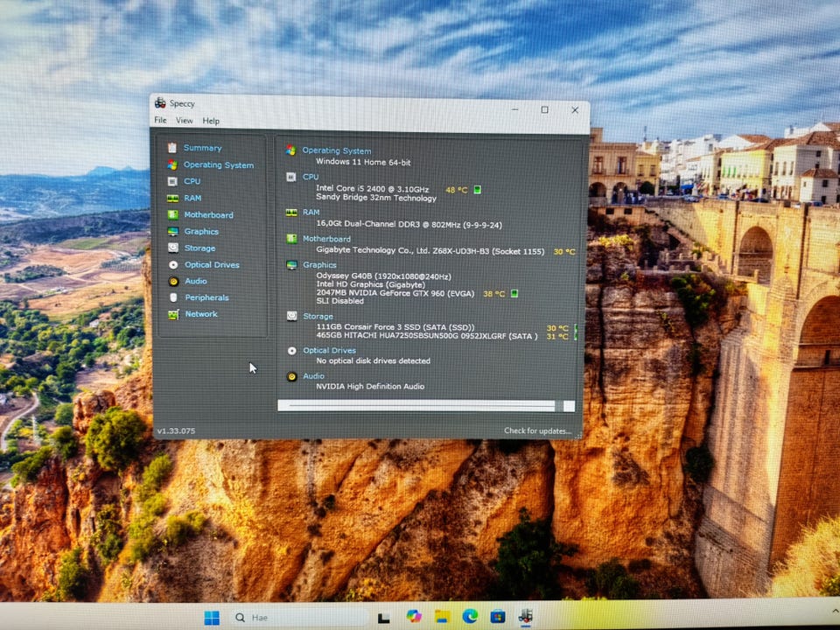Click the Audio heading link in summary
Viewport: 840px width, 630px height.
313,376
